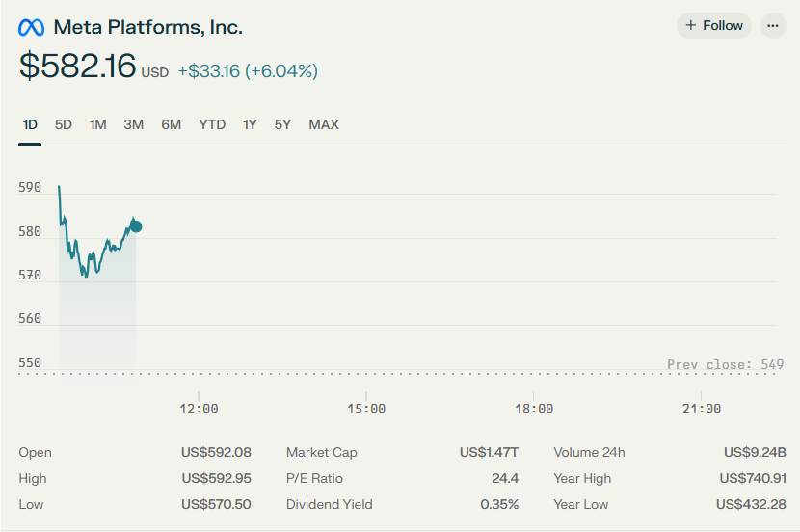Click the $582.16 current price

[77, 66]
